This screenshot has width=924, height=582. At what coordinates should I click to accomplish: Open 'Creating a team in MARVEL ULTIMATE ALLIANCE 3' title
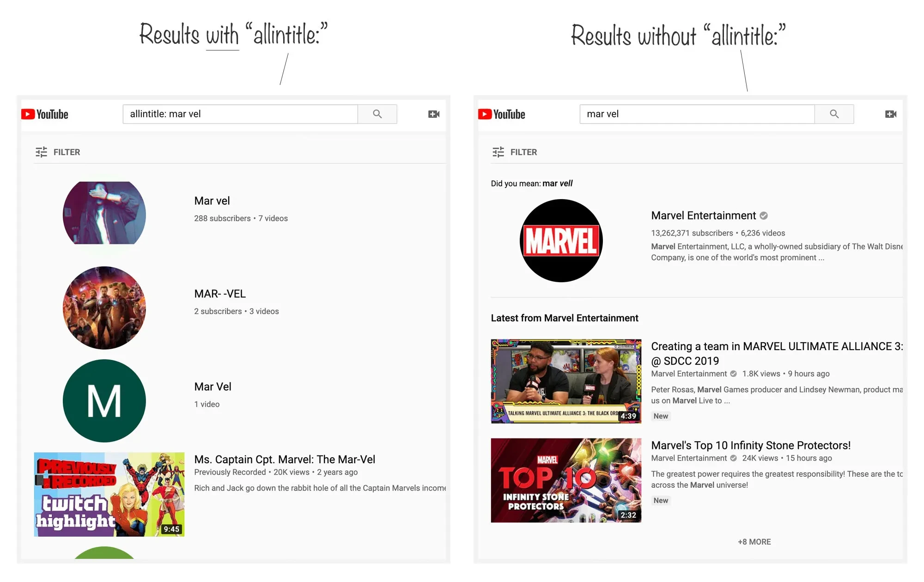pos(777,353)
